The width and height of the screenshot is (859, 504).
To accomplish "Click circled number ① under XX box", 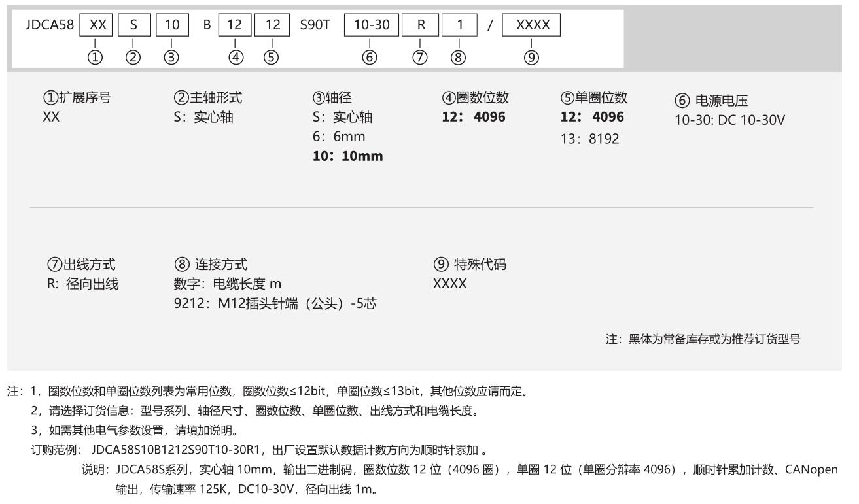I will (96, 58).
